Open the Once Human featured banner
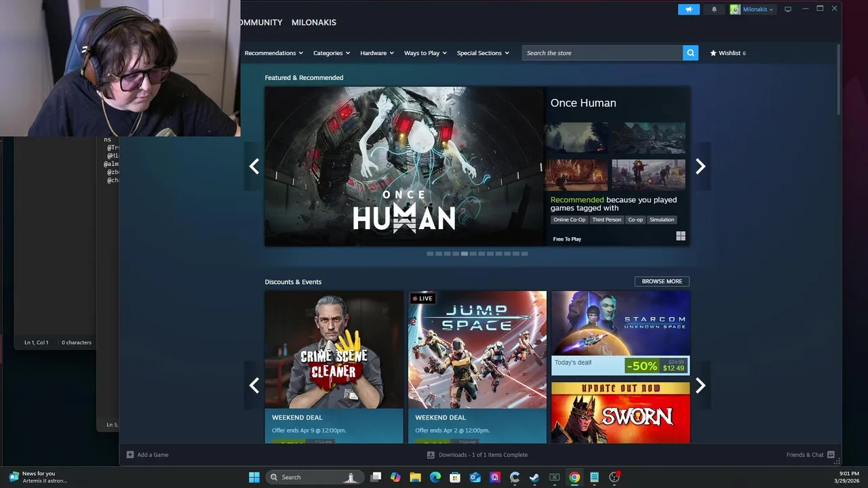 coord(404,166)
